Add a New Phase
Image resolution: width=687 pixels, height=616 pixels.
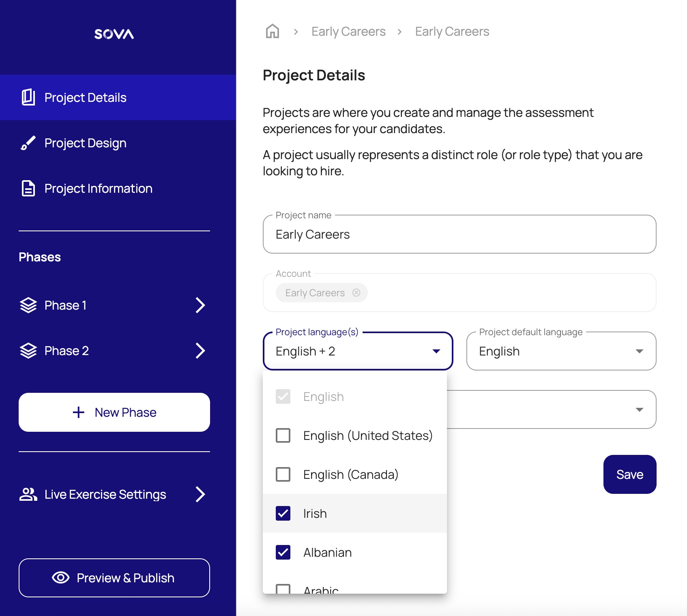coord(114,412)
